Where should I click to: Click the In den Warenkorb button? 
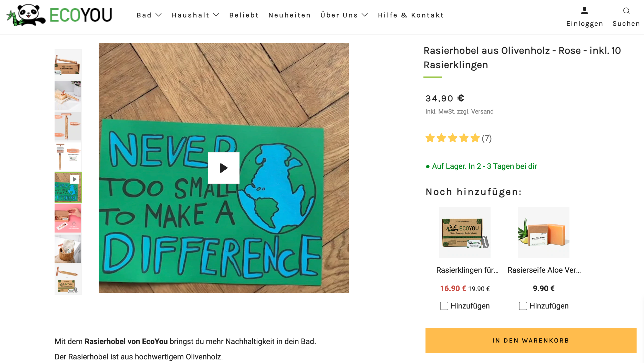click(531, 340)
